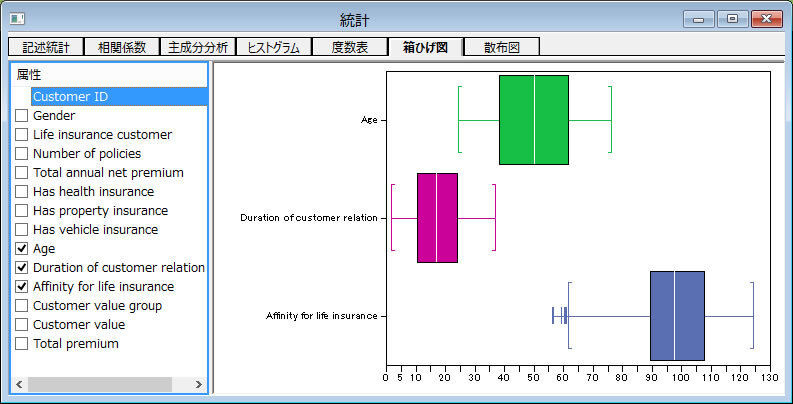The width and height of the screenshot is (793, 404).
Task: Open the 相関係数 tab
Action: [122, 47]
